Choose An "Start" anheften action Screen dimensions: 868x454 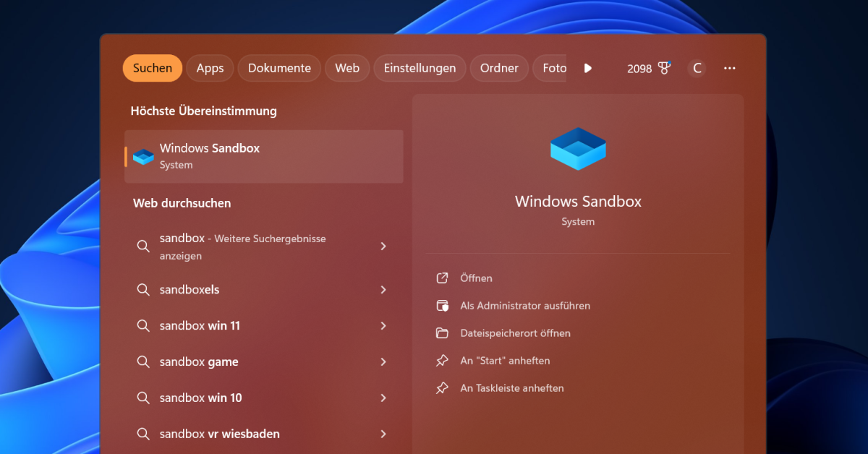[505, 361]
